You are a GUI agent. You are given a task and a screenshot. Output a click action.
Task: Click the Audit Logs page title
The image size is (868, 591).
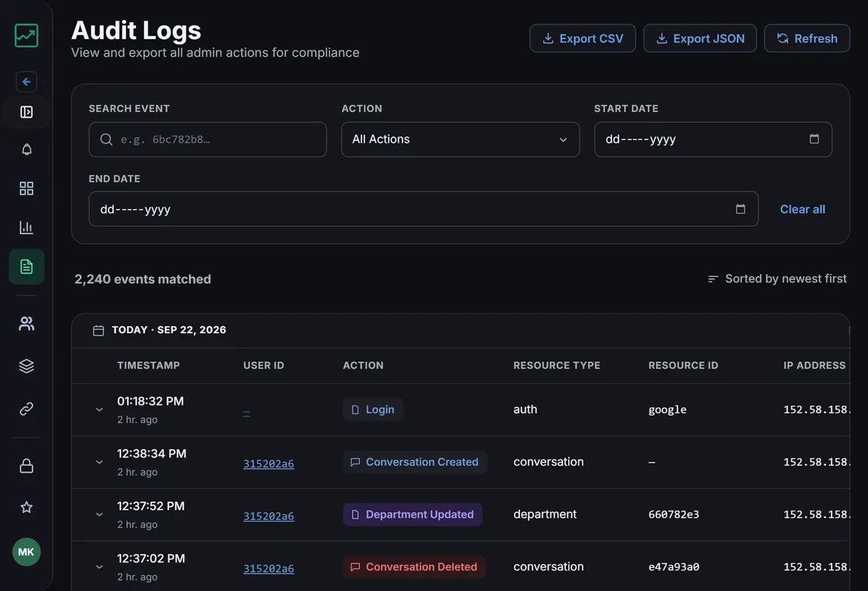tap(136, 30)
